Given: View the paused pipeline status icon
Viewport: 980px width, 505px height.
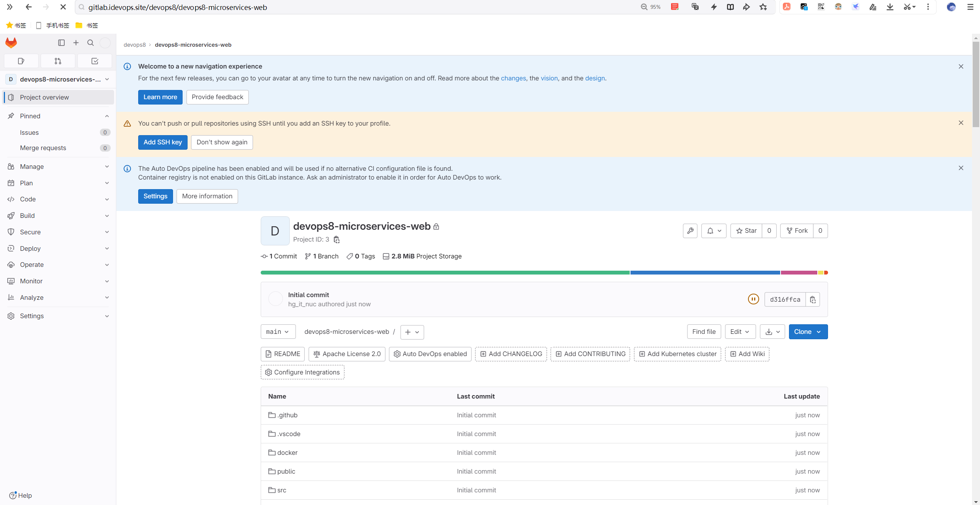Looking at the screenshot, I should point(753,299).
